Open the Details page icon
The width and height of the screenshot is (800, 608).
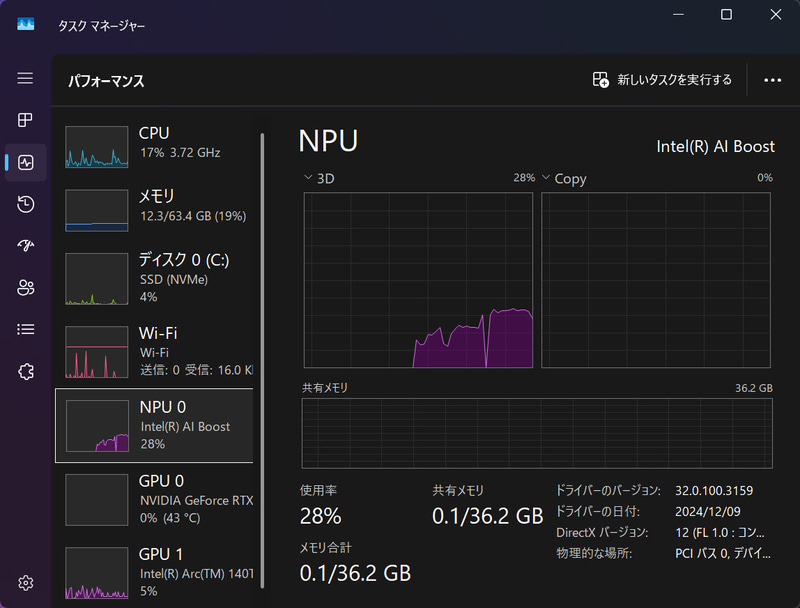[24, 329]
